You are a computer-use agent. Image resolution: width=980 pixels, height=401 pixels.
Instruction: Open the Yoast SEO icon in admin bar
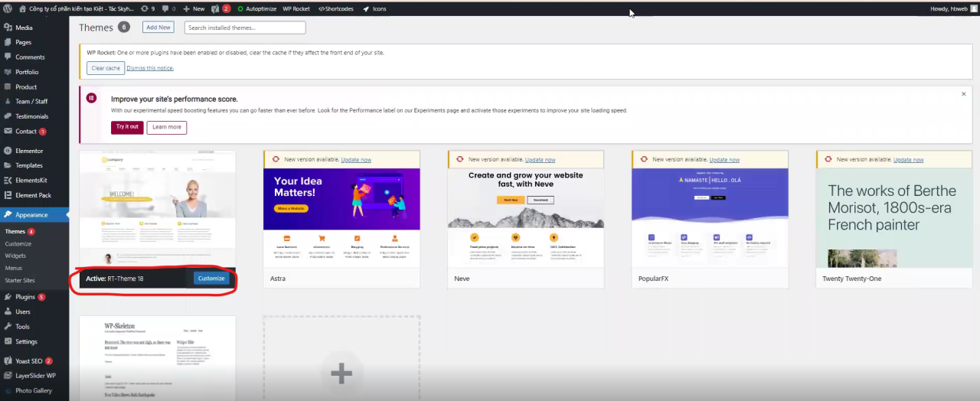(215, 8)
